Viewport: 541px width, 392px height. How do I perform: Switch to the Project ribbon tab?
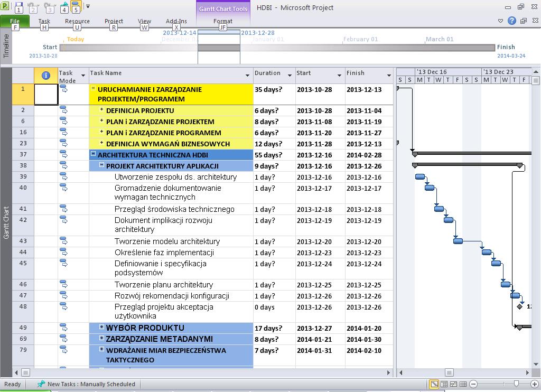pyautogui.click(x=114, y=21)
